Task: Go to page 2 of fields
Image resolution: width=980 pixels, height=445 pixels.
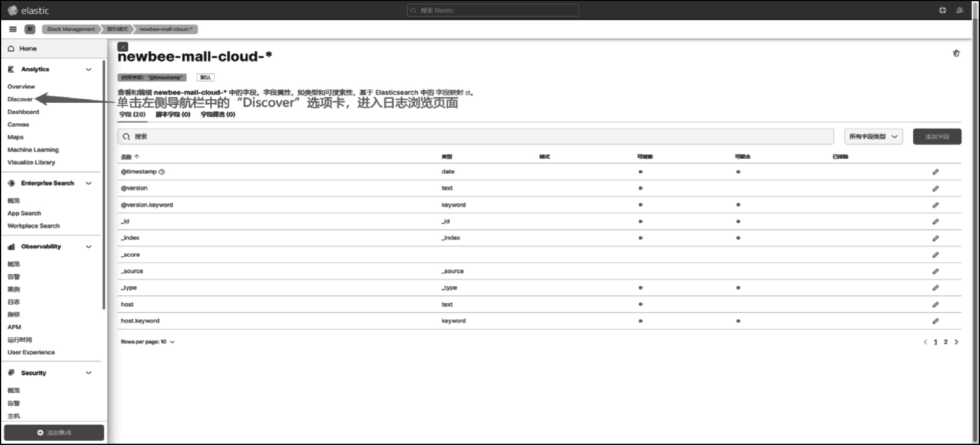Action: [946, 342]
